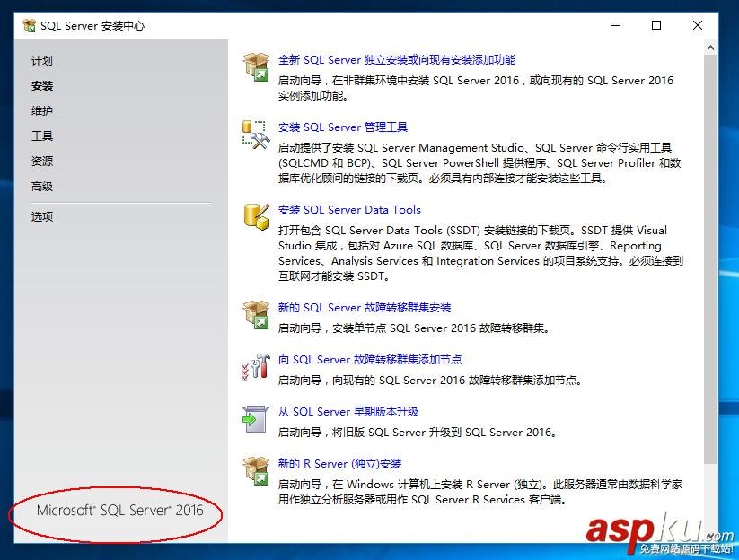Viewport: 739px width, 560px height.
Task: Switch to the 维护 section
Action: 42,110
